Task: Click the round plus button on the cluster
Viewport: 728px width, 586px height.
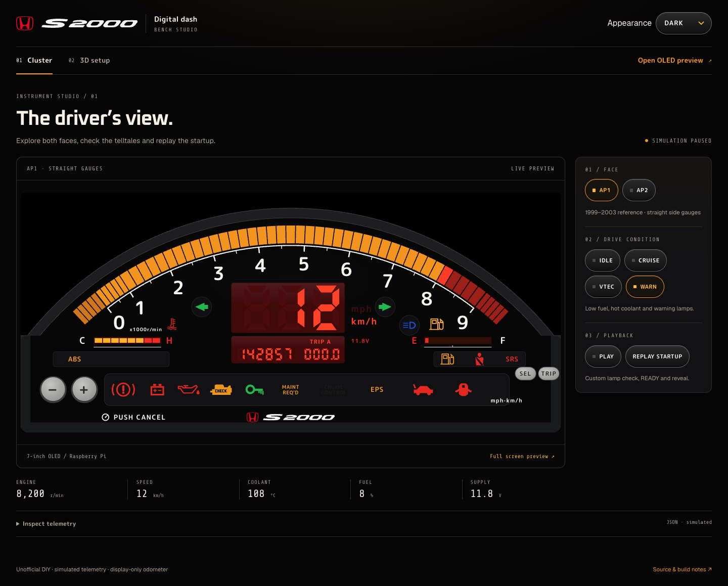Action: click(x=84, y=390)
